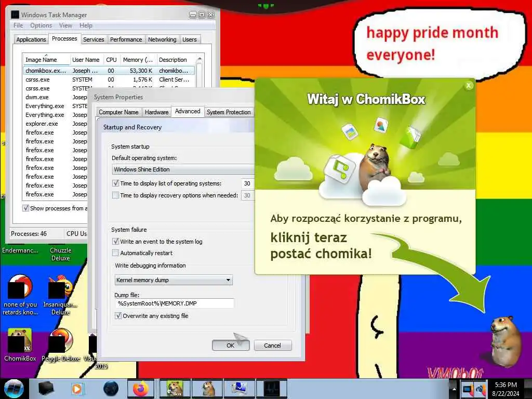532x399 pixels.
Task: Switch to the Performance tab
Action: click(x=126, y=39)
